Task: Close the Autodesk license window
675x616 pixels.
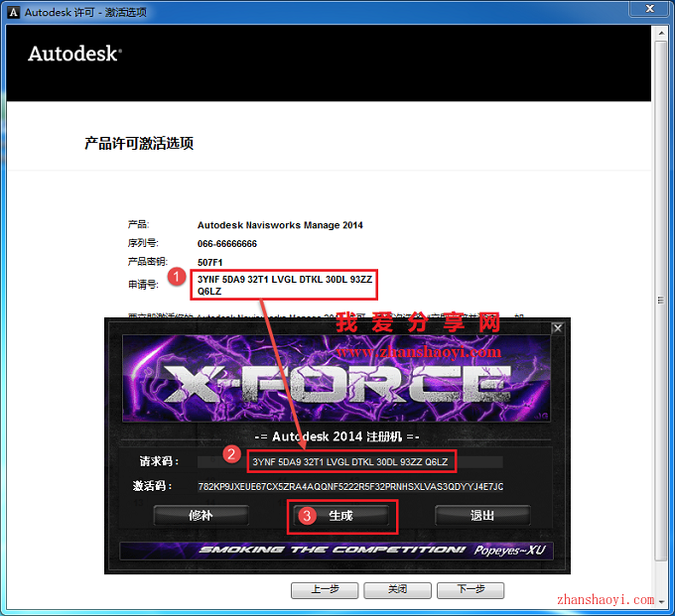Action: [x=649, y=9]
